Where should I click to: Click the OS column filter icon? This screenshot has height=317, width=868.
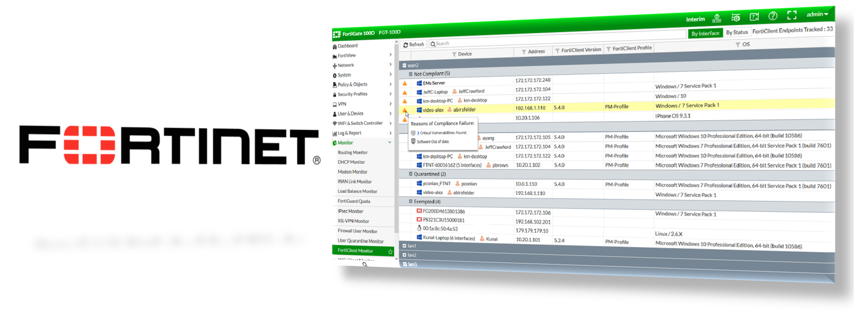tap(738, 45)
